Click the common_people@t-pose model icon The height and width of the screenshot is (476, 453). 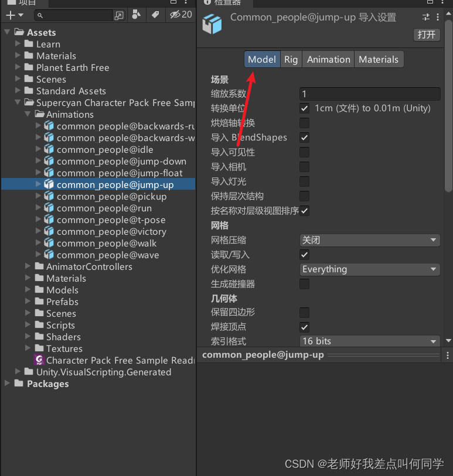tap(49, 220)
